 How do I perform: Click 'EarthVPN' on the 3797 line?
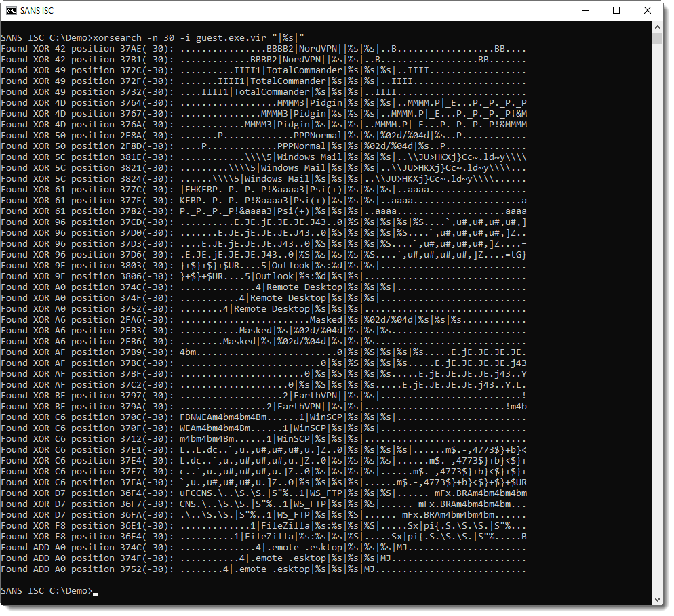point(315,396)
